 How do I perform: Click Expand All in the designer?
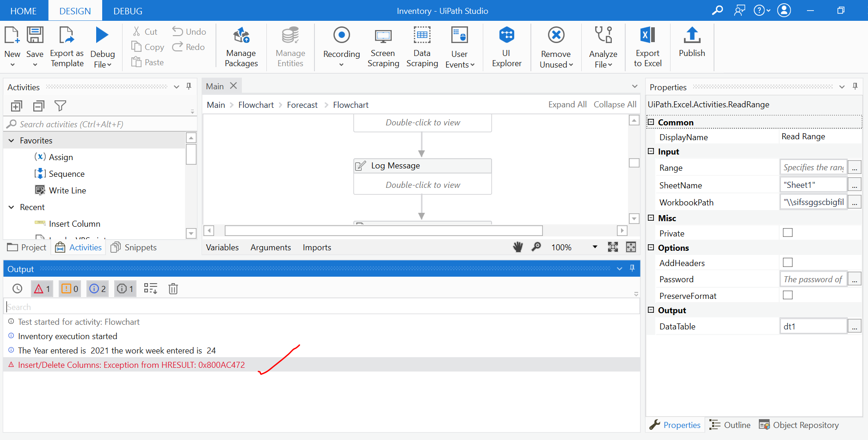coord(567,105)
